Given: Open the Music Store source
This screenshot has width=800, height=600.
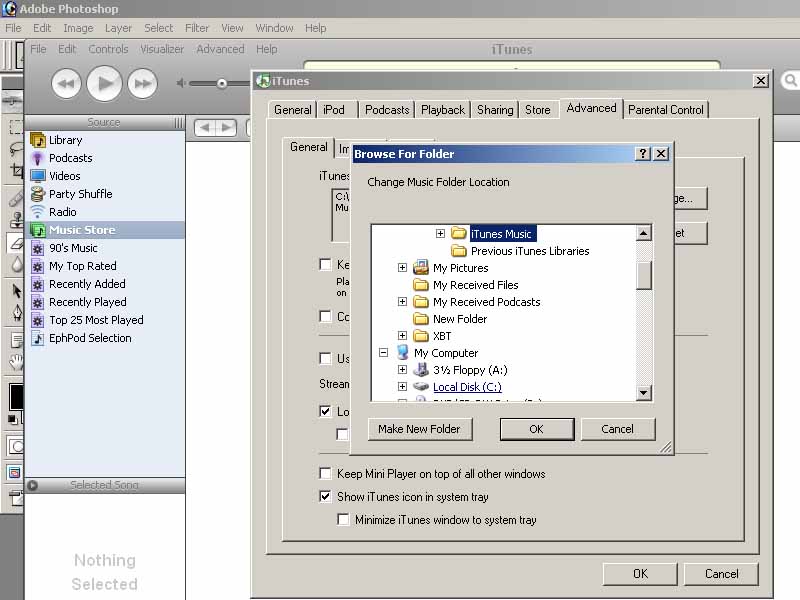Looking at the screenshot, I should tap(105, 230).
